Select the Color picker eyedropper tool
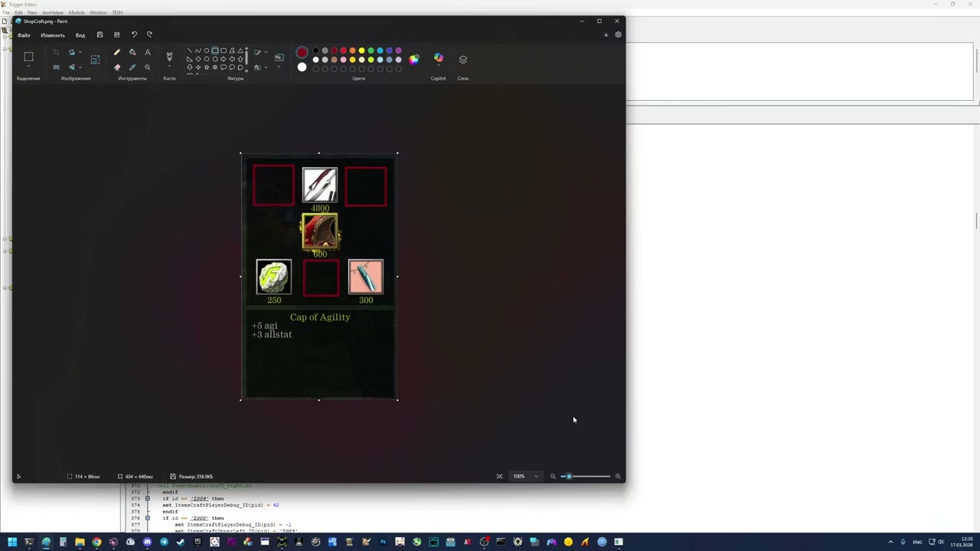The height and width of the screenshot is (551, 980). pos(132,67)
